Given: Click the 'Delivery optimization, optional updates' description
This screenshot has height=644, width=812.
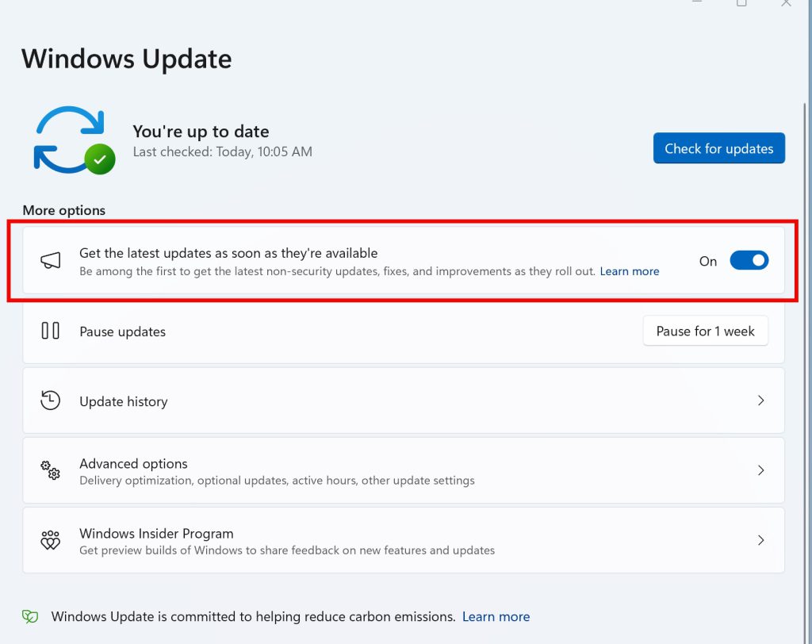Looking at the screenshot, I should [x=277, y=481].
